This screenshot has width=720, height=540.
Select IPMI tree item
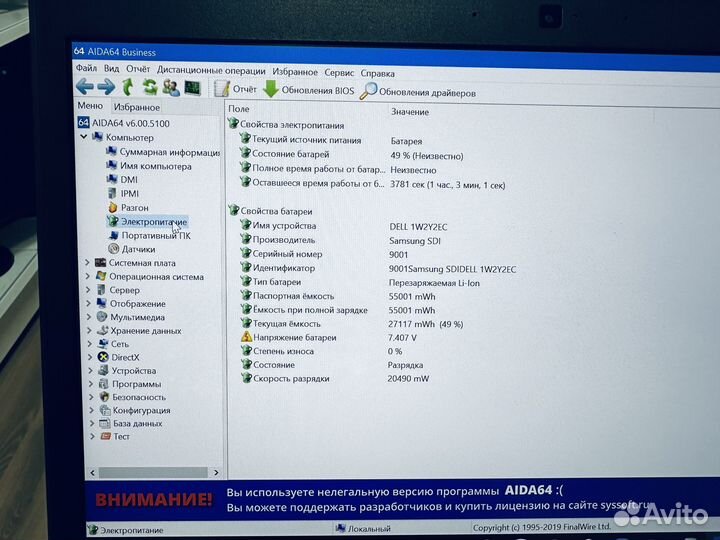[x=123, y=193]
